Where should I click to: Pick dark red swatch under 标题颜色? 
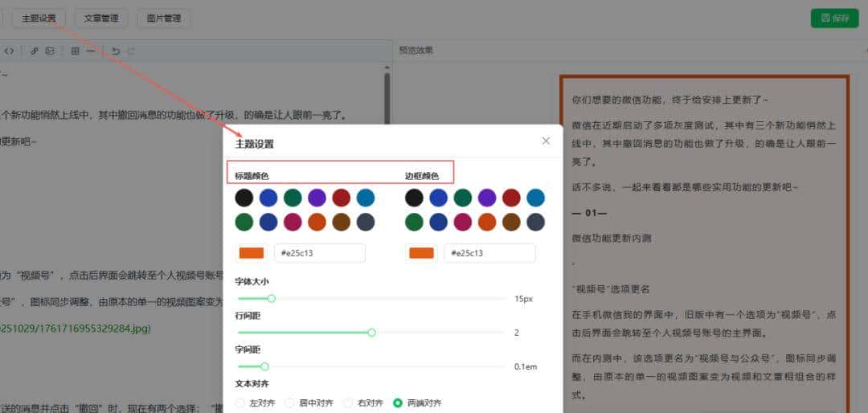342,198
